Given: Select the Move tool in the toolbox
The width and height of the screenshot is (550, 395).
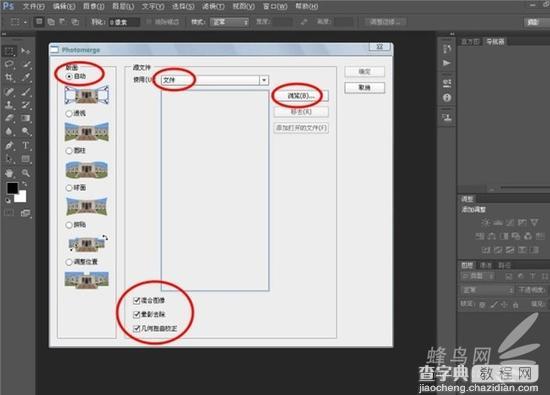Looking at the screenshot, I should tap(26, 51).
